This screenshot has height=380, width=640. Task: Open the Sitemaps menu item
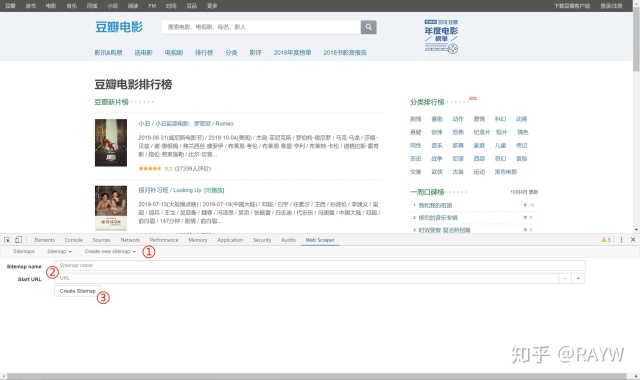(24, 251)
